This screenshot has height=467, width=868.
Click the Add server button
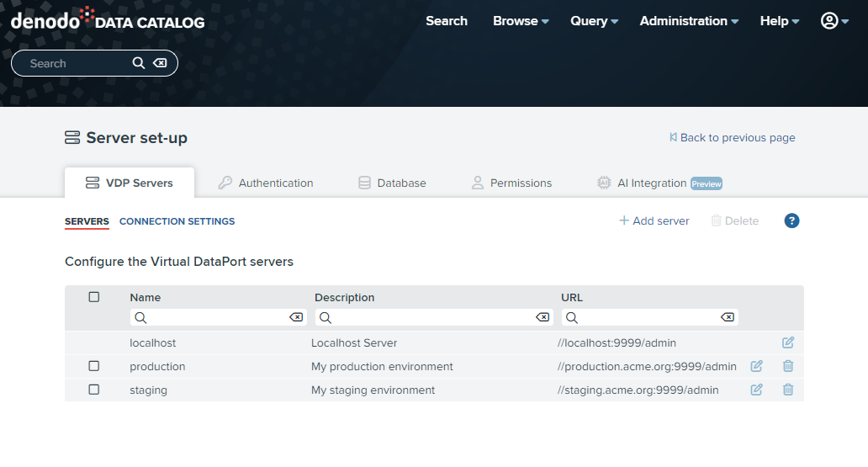coord(654,220)
